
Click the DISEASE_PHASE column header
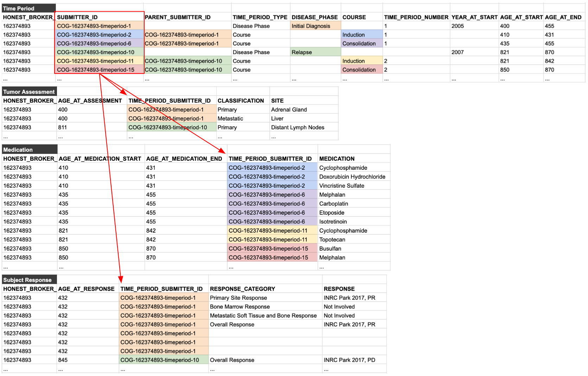coord(315,17)
